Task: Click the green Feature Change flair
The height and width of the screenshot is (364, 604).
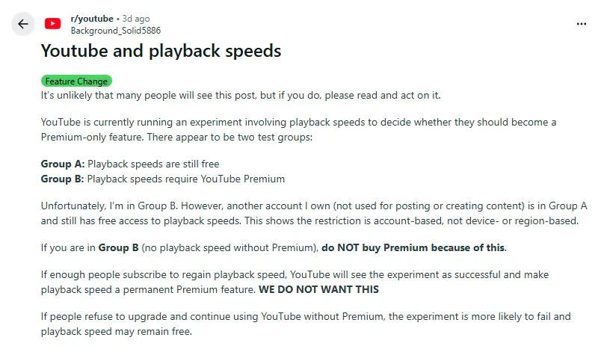Action: [76, 81]
